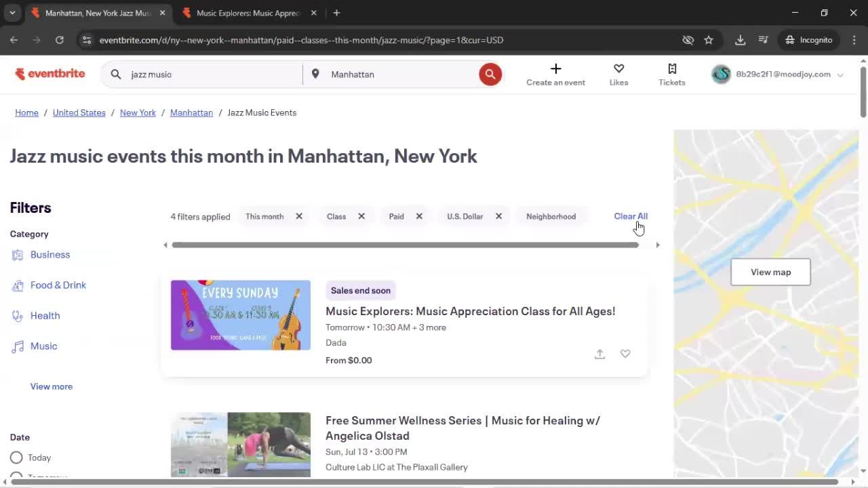
Task: Click the Incognito indicator
Action: coord(808,40)
